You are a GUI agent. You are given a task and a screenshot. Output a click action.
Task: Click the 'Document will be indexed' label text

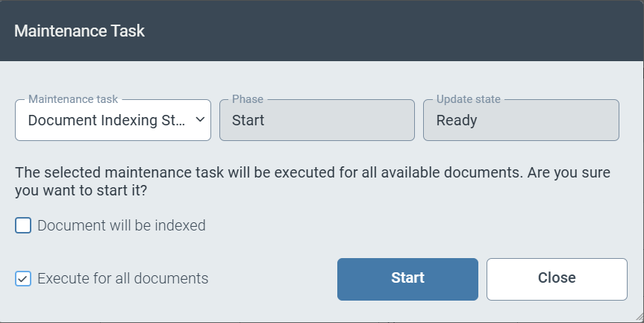(121, 225)
